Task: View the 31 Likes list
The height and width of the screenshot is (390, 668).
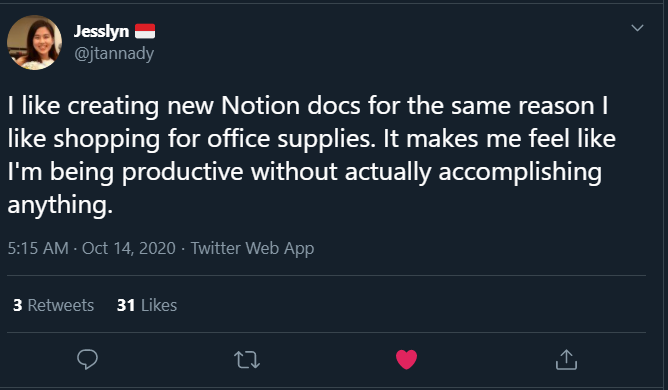Action: click(x=147, y=305)
